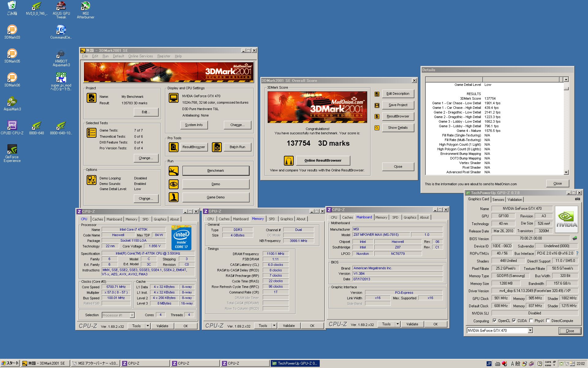Screen dimensions: 588x368
Task: Expand Tools dropdown arrow in Mainboard tab window
Action: point(398,324)
